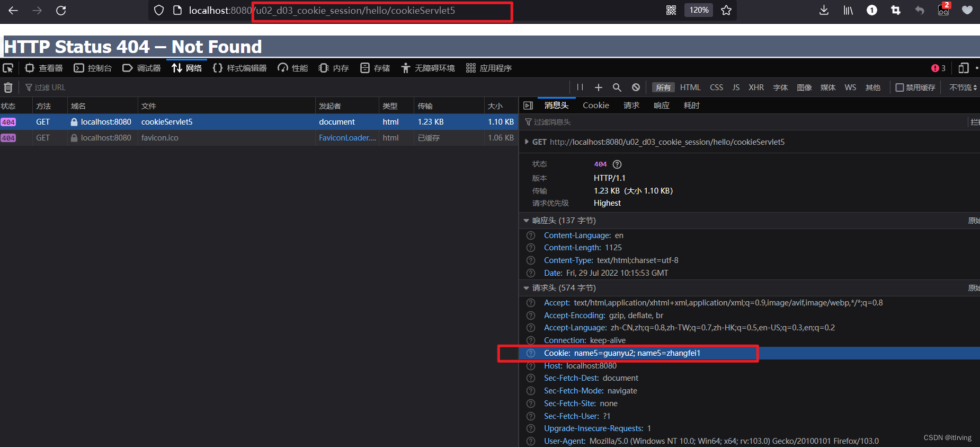Toggle the CSS request type filter

pyautogui.click(x=716, y=87)
